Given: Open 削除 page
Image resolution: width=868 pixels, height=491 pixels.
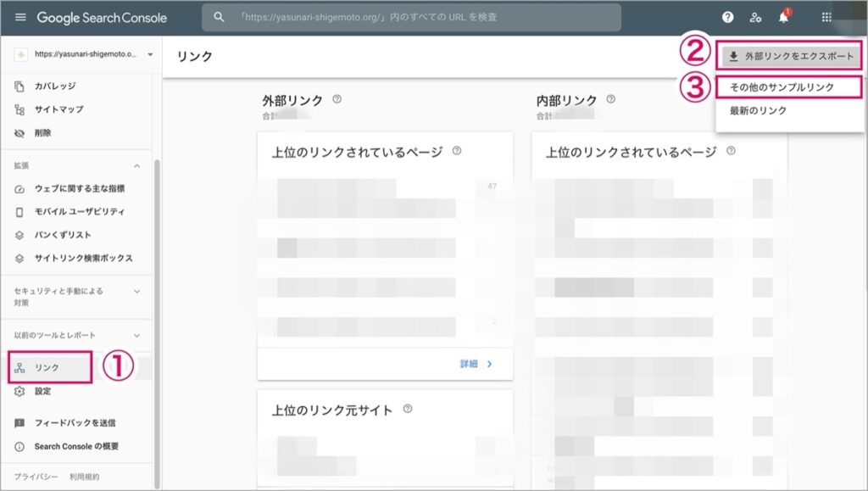Looking at the screenshot, I should click(x=42, y=133).
